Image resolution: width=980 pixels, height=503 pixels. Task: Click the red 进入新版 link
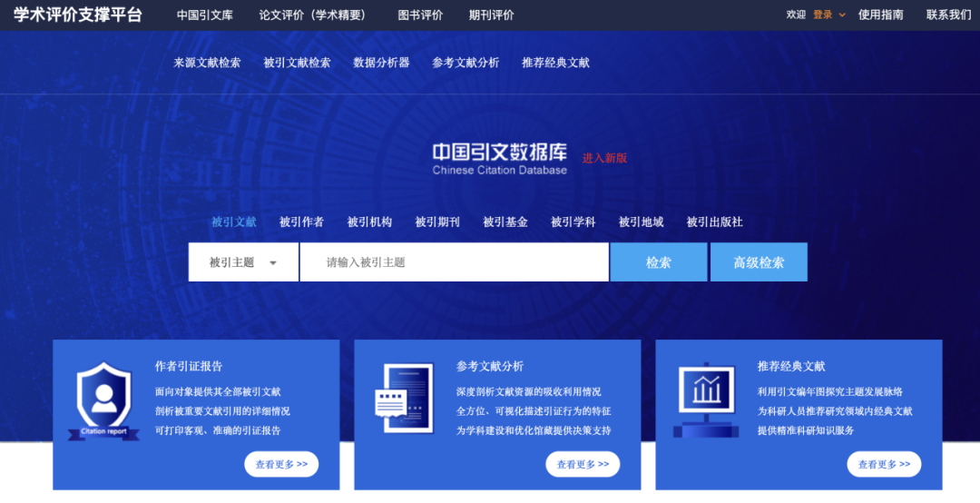pos(604,158)
